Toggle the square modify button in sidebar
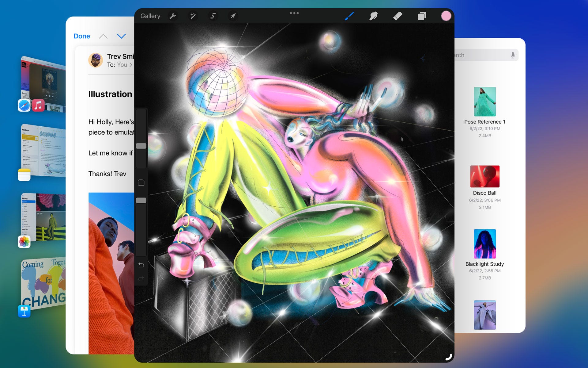Viewport: 588px width, 368px height. [x=141, y=183]
